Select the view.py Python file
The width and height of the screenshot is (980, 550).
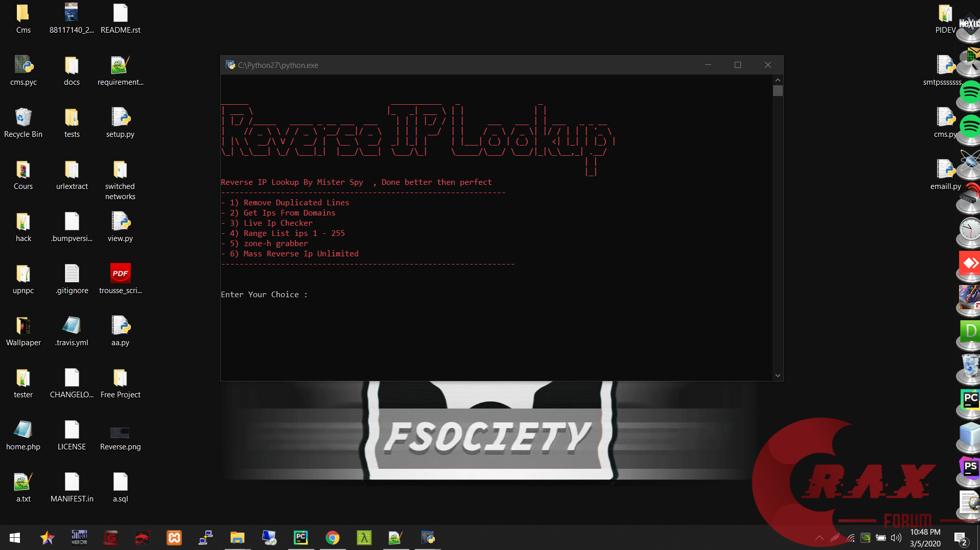[x=120, y=227]
